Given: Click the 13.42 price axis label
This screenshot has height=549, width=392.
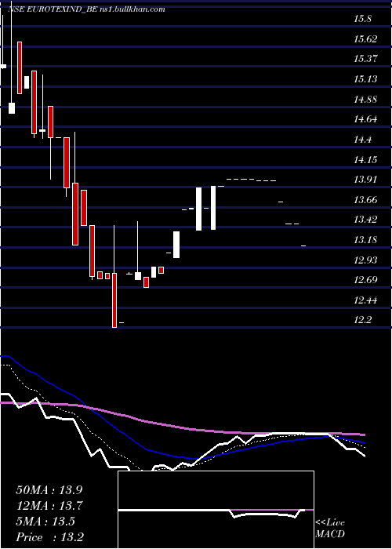Looking at the screenshot, I should [366, 220].
